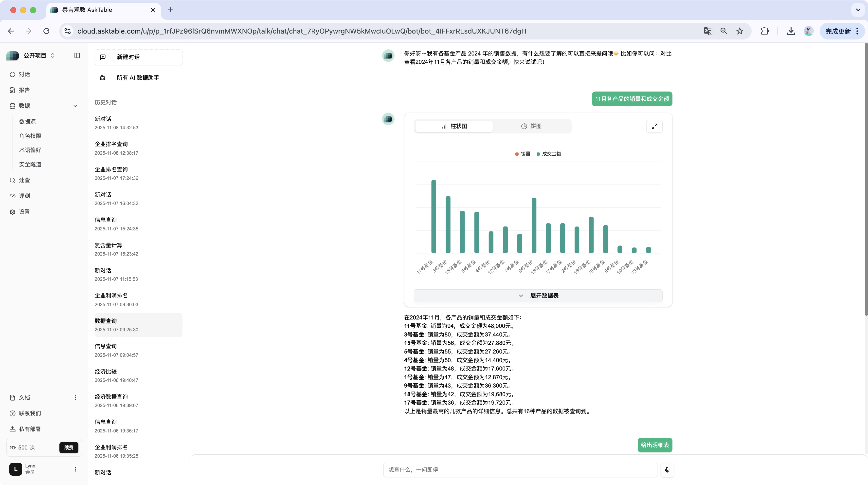Collapse the left sidebar panel icon

point(77,55)
